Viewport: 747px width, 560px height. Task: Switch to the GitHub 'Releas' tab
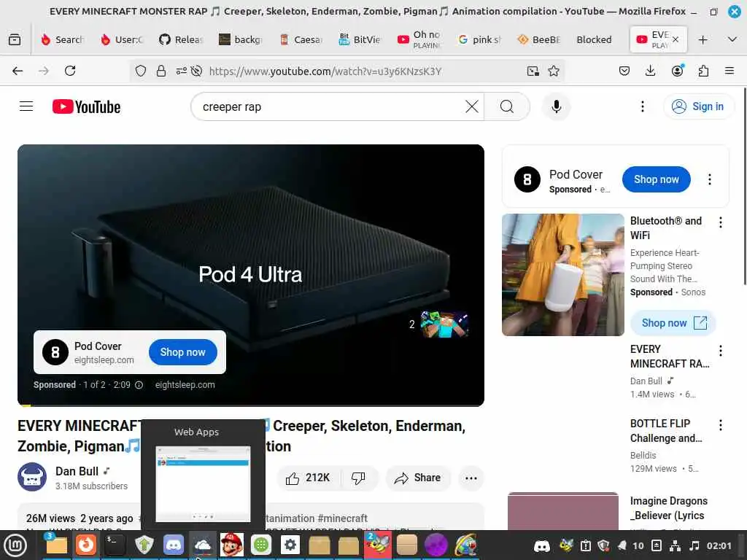[x=182, y=39]
